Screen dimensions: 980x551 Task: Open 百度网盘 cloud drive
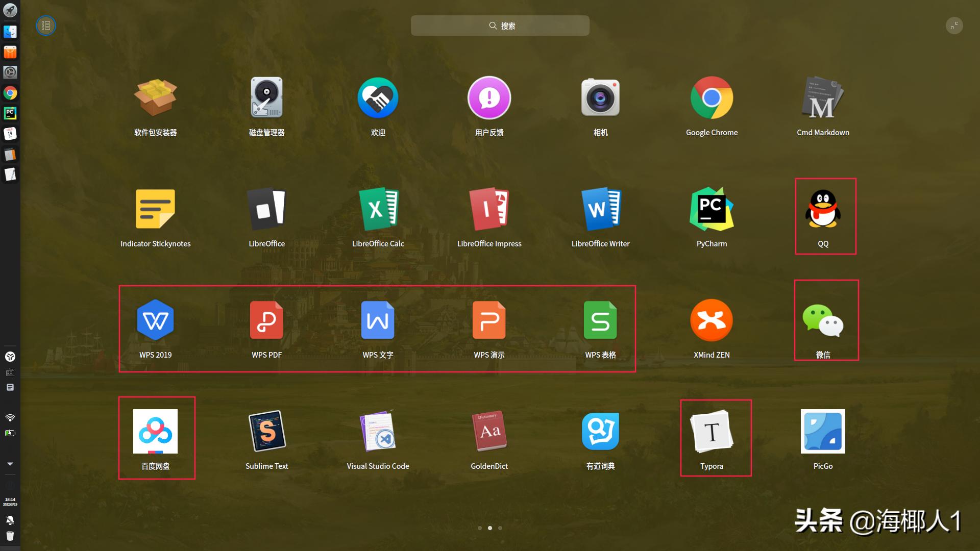pyautogui.click(x=156, y=431)
